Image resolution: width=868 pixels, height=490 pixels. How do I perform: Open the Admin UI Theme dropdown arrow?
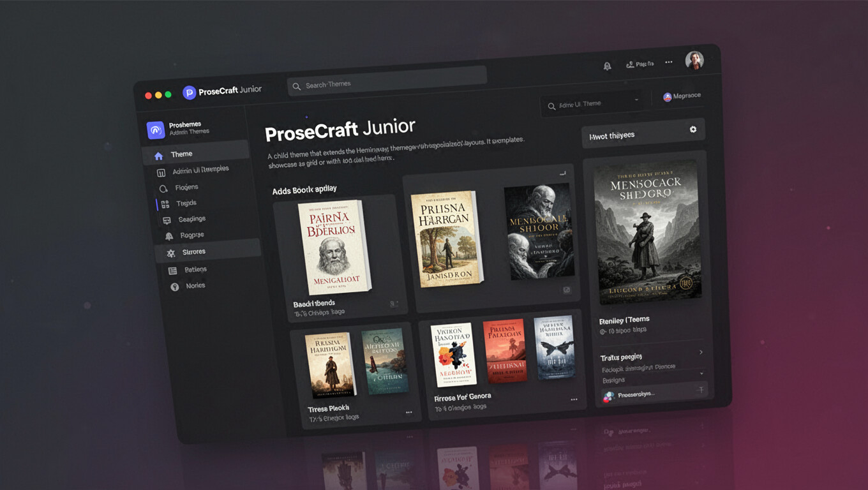pyautogui.click(x=636, y=100)
